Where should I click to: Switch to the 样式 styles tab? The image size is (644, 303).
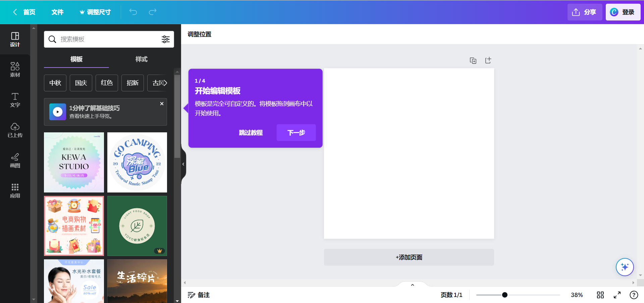pyautogui.click(x=141, y=59)
